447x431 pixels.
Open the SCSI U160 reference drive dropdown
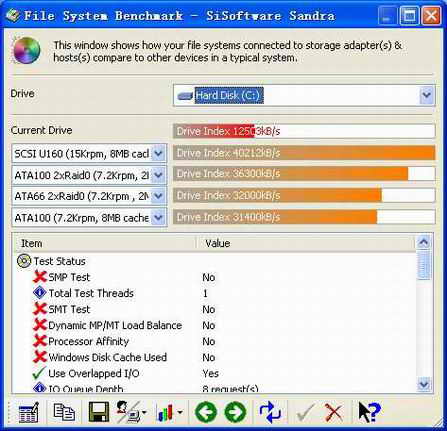click(158, 153)
